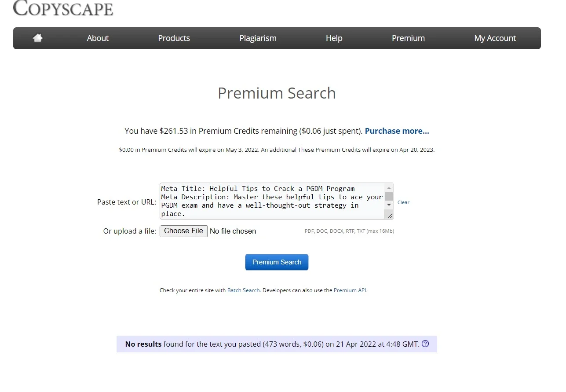Click the textarea scroll up arrow

tap(389, 188)
